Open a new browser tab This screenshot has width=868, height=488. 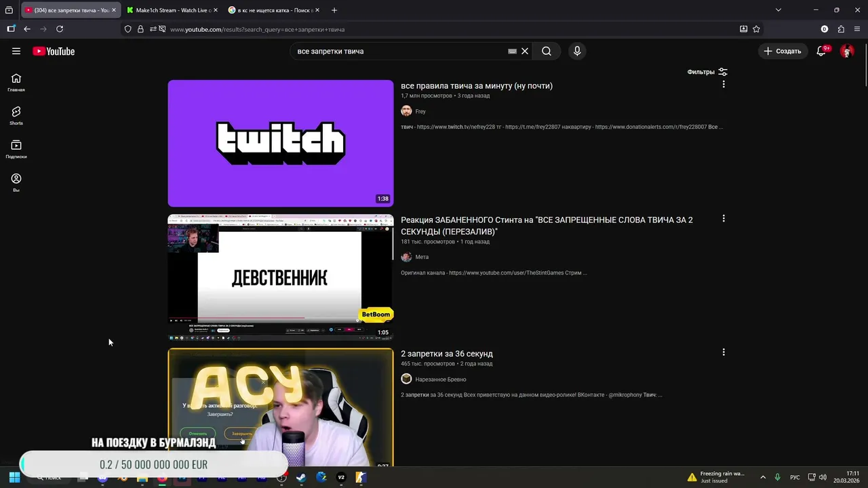pos(334,10)
